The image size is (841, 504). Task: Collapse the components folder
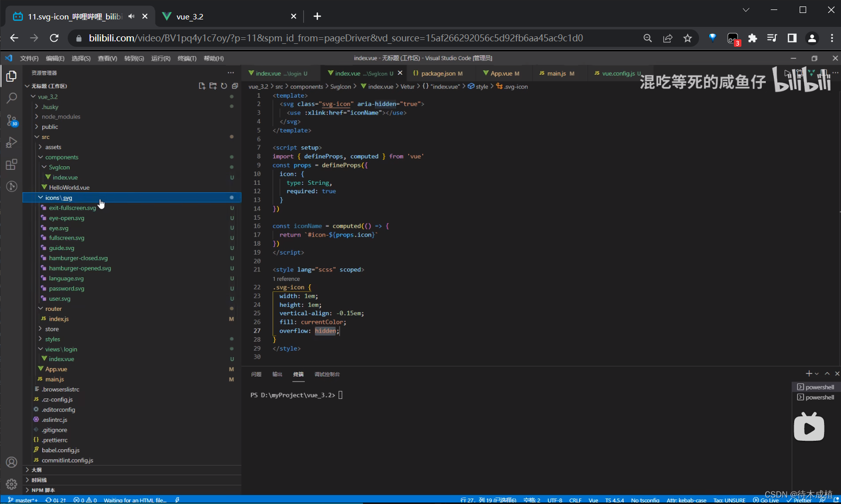(40, 157)
